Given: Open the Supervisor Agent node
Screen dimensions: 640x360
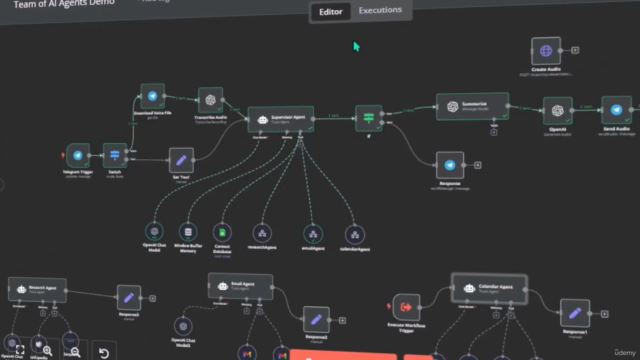Looking at the screenshot, I should 281,119.
